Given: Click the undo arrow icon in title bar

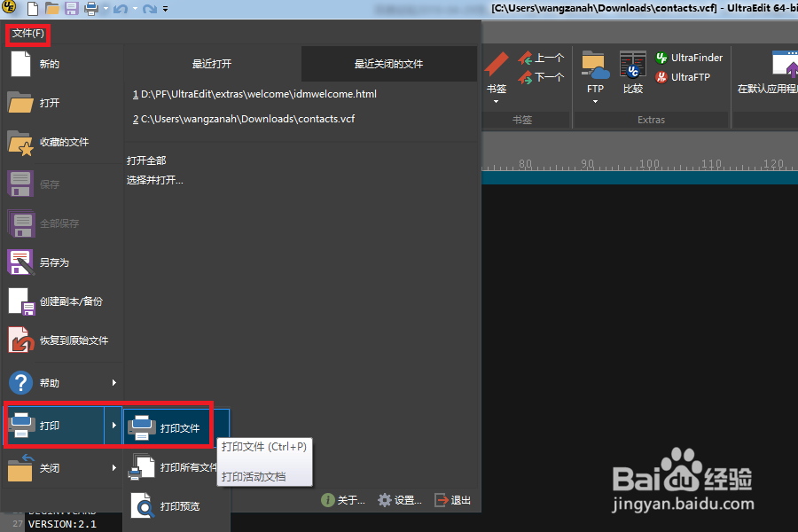Looking at the screenshot, I should click(x=121, y=9).
